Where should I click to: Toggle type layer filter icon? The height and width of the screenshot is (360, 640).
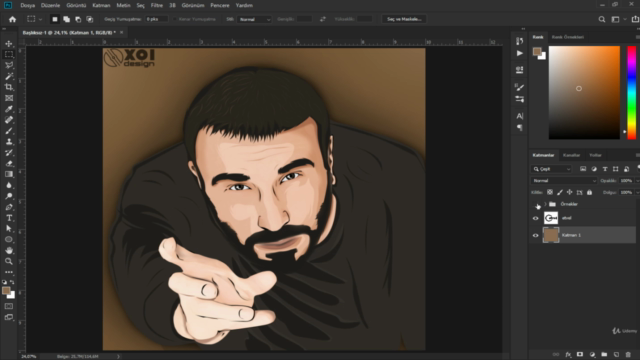605,169
